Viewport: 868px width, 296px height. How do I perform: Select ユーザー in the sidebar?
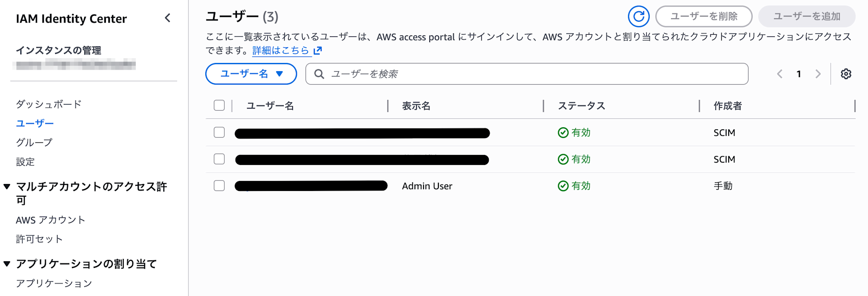[x=35, y=123]
